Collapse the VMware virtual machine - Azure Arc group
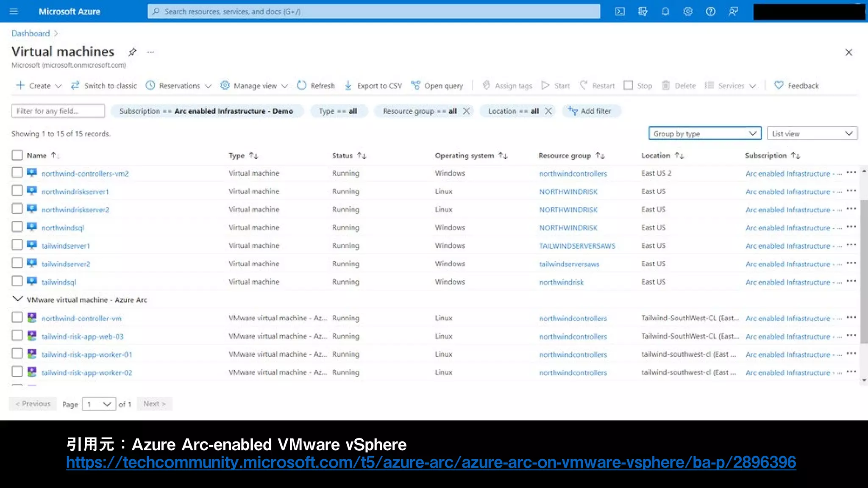Image resolution: width=868 pixels, height=488 pixels. tap(17, 299)
